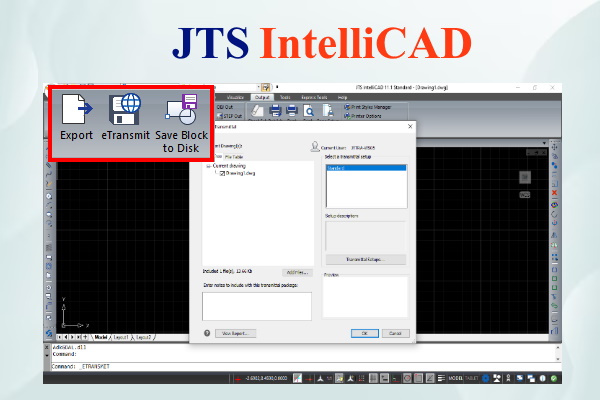Click the Transmittal Setups button
The height and width of the screenshot is (400, 600).
365,260
